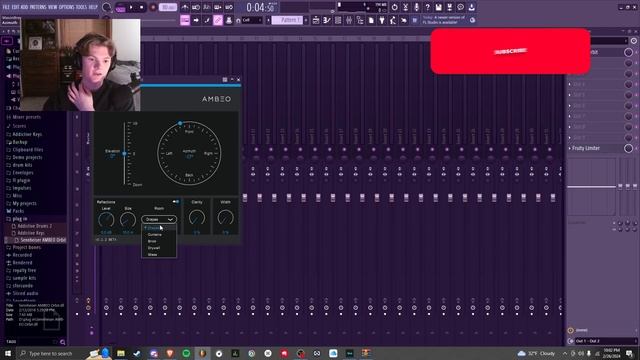Click the browser search magnifier icon
Screen dimensions: 640x360
click(62, 342)
